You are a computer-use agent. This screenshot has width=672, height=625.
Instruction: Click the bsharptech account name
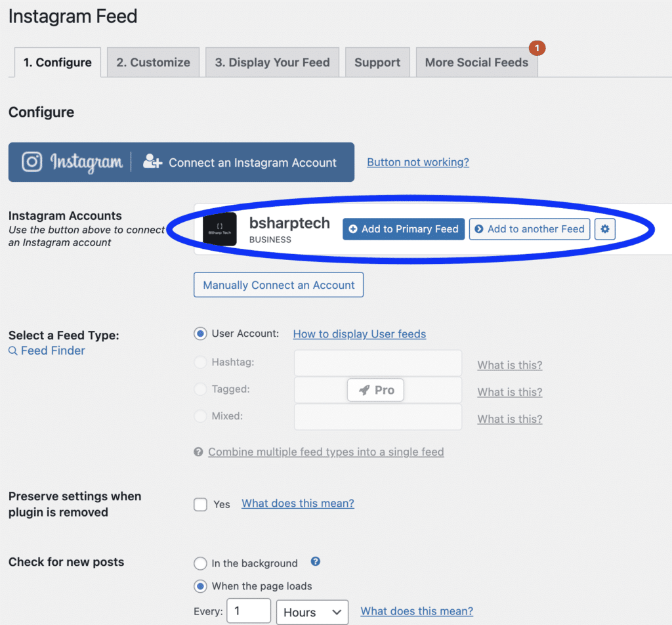click(289, 223)
